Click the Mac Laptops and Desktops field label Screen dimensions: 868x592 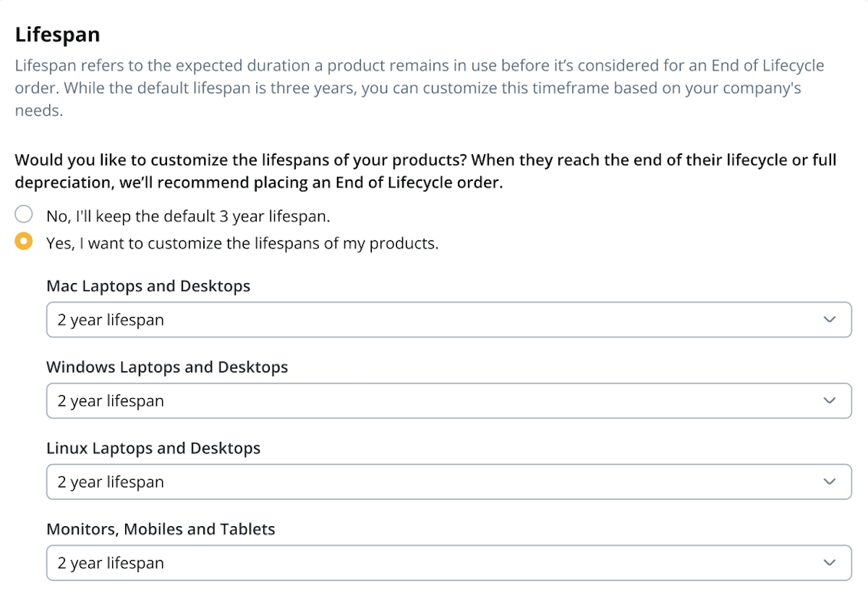coord(148,286)
